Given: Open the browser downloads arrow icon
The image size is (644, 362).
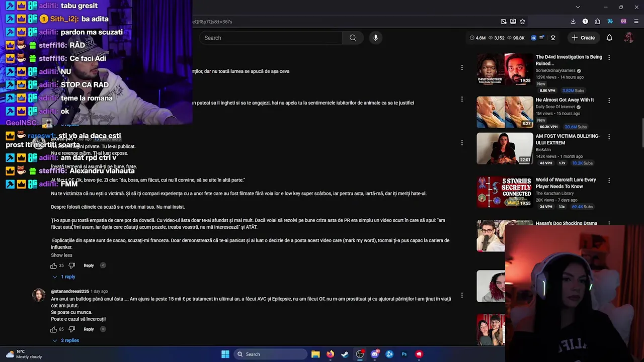Looking at the screenshot, I should [573, 22].
